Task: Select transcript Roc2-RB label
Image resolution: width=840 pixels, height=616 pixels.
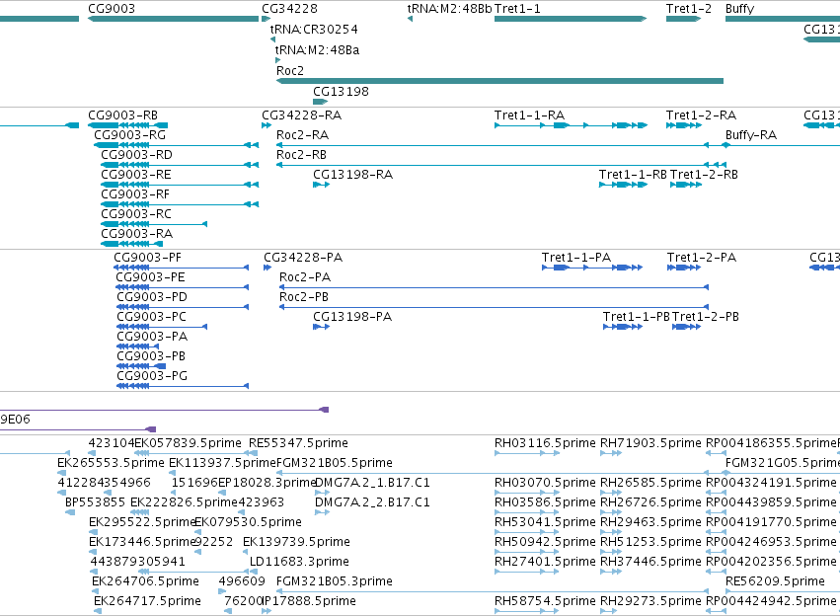Action: [x=301, y=155]
